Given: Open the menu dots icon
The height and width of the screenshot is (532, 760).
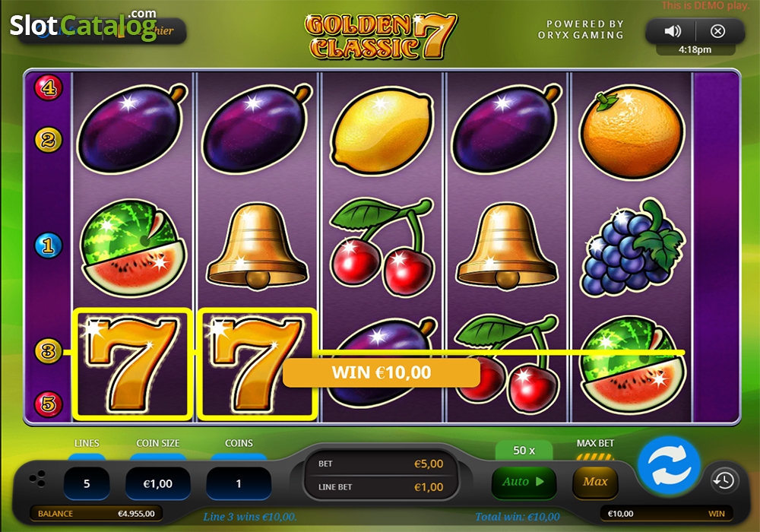Looking at the screenshot, I should point(37,479).
